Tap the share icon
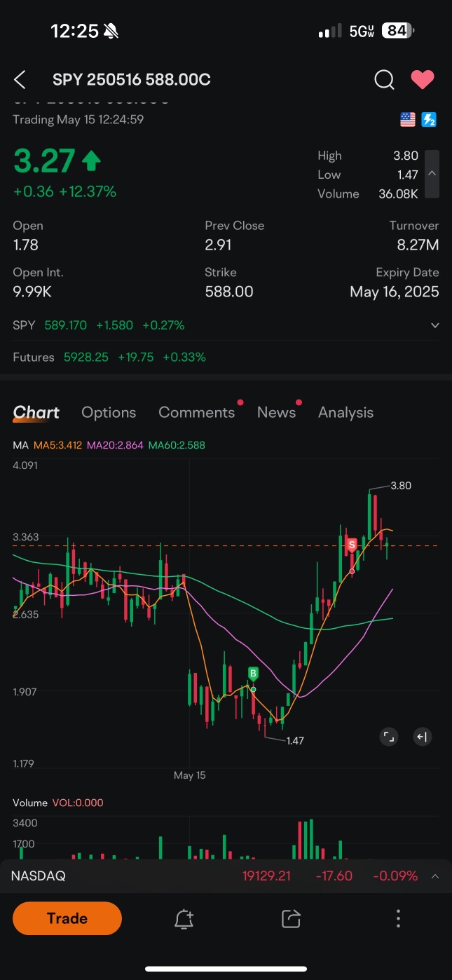 [x=291, y=918]
